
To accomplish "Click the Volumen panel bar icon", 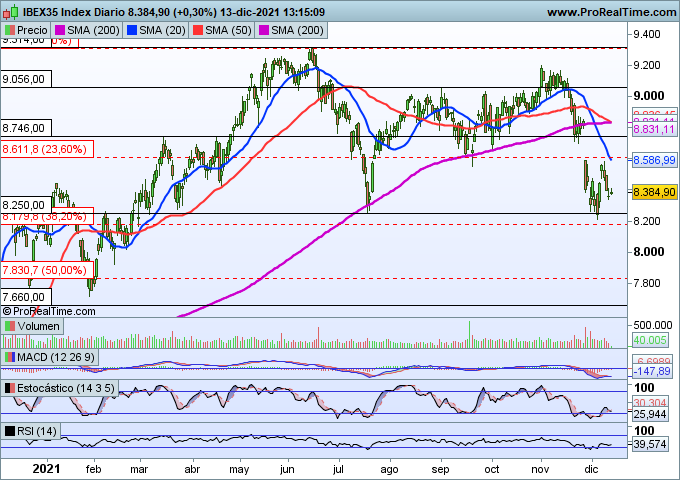I will coord(10,326).
